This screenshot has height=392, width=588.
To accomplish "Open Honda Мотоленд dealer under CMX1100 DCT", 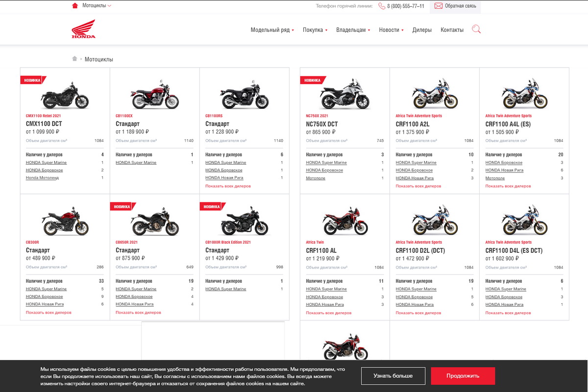I will point(42,178).
